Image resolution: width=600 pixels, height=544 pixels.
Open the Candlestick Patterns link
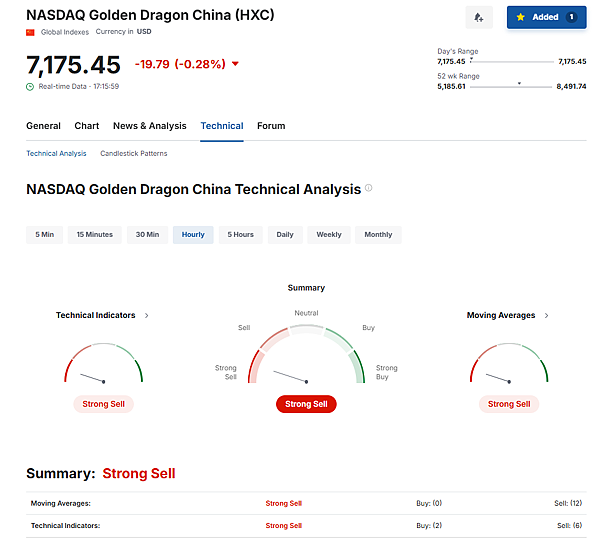tap(133, 153)
